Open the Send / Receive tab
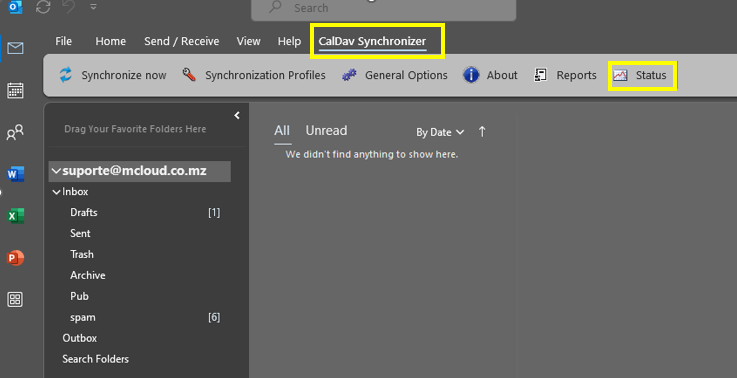This screenshot has width=737, height=378. click(x=181, y=41)
